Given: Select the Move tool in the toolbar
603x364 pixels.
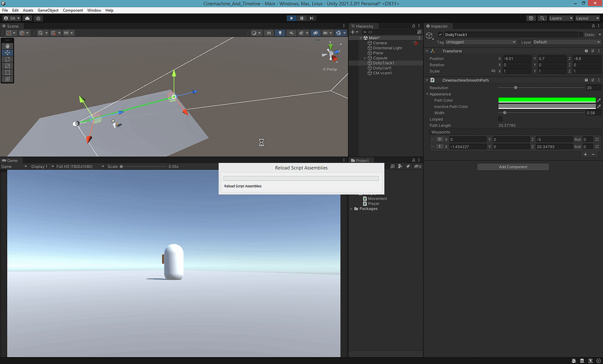Looking at the screenshot, I should point(8,53).
